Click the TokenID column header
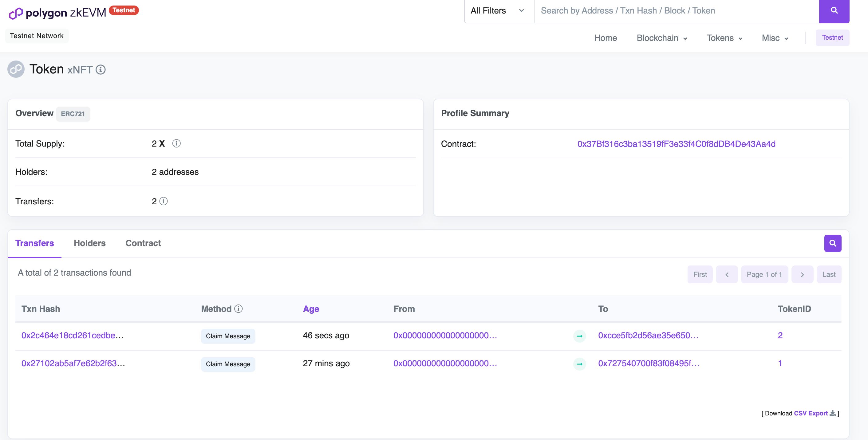Screen dimensions: 868x440 click(x=794, y=309)
